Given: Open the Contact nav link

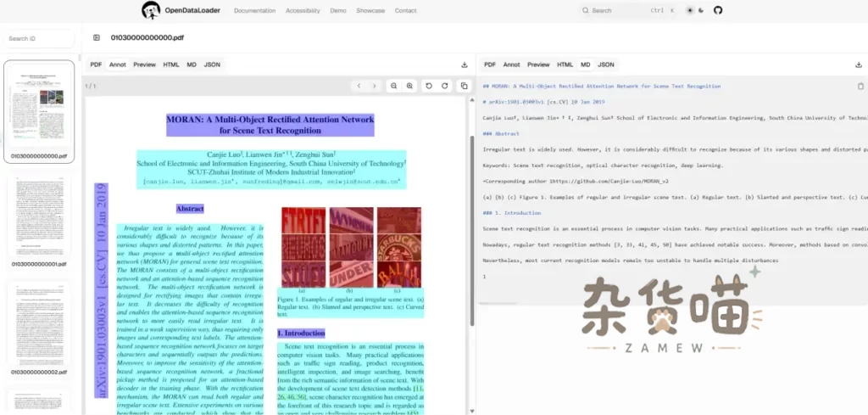Looking at the screenshot, I should pyautogui.click(x=406, y=10).
